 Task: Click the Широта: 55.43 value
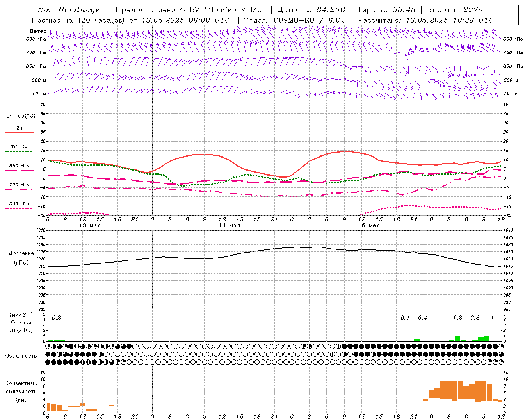(x=386, y=10)
